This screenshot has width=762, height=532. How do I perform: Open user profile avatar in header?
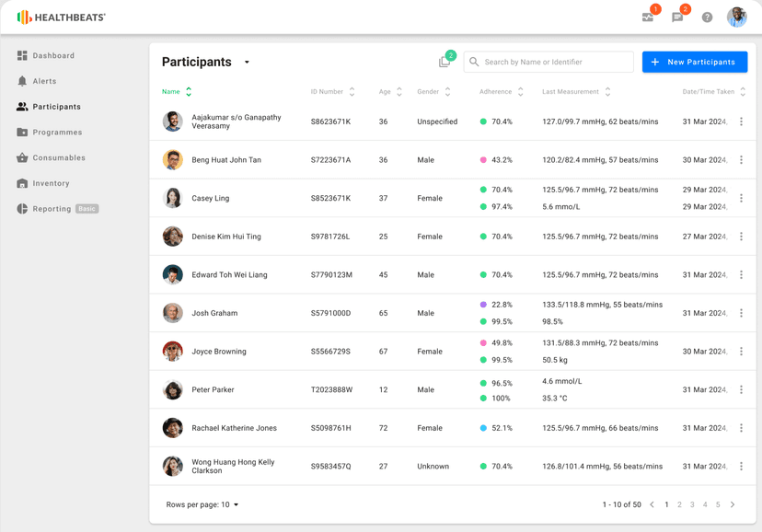pos(737,17)
